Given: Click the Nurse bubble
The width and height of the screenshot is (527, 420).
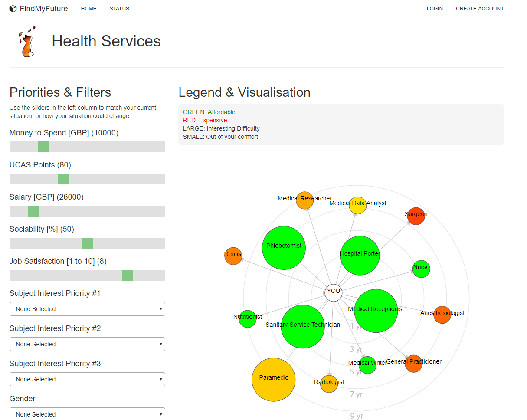Looking at the screenshot, I should 421,269.
